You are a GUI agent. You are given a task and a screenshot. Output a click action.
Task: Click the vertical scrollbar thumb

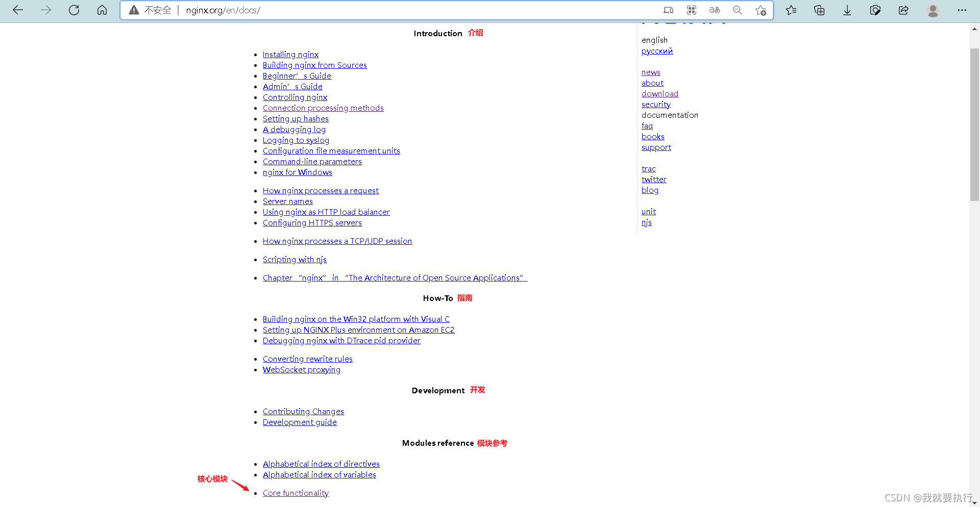click(x=974, y=125)
